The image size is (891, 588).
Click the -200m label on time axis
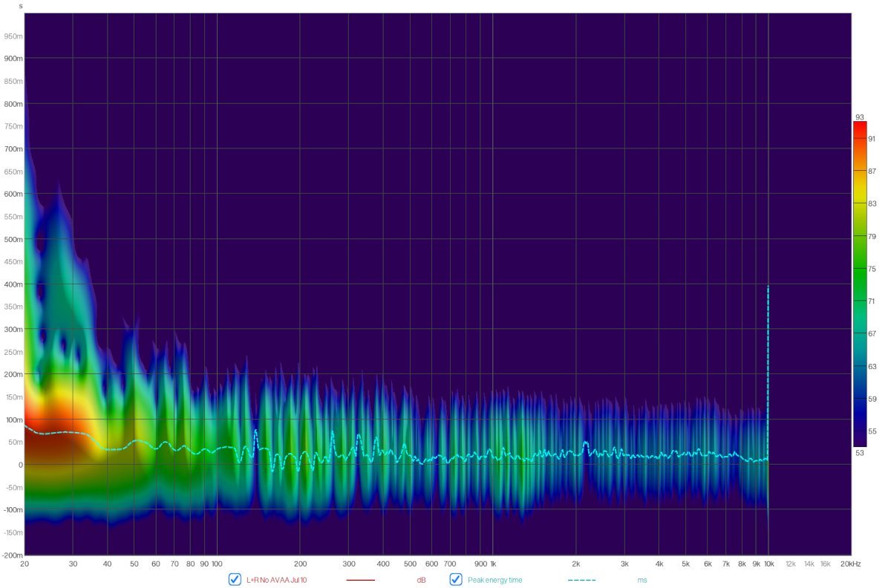pos(12,555)
